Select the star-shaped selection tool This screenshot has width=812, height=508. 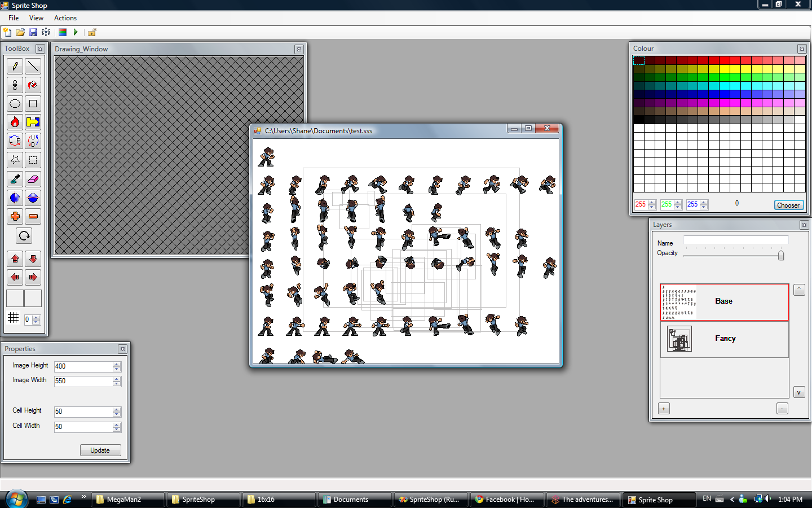pyautogui.click(x=15, y=160)
